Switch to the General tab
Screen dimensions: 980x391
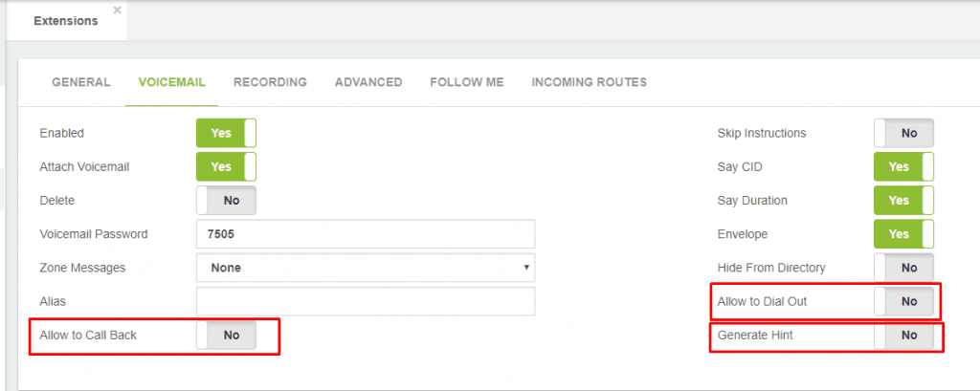[x=81, y=82]
